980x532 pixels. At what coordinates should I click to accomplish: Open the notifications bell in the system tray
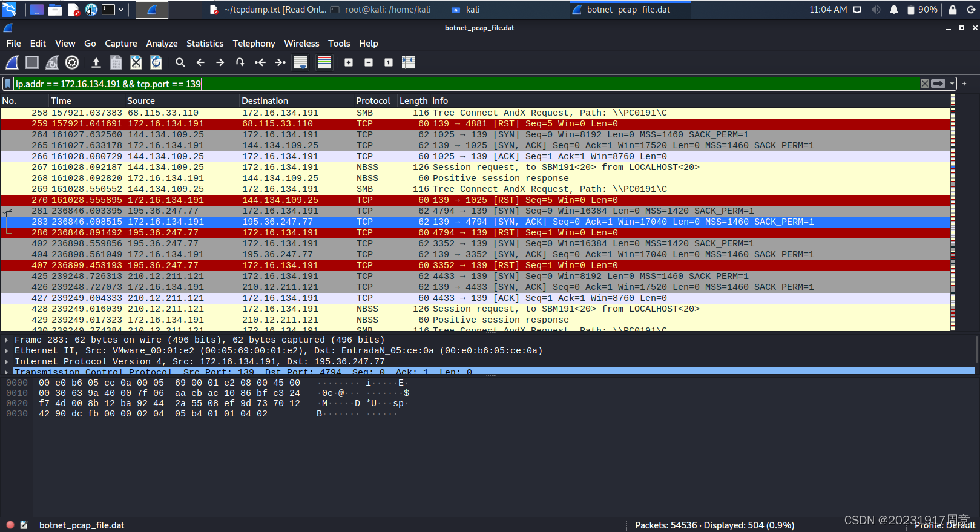[894, 10]
